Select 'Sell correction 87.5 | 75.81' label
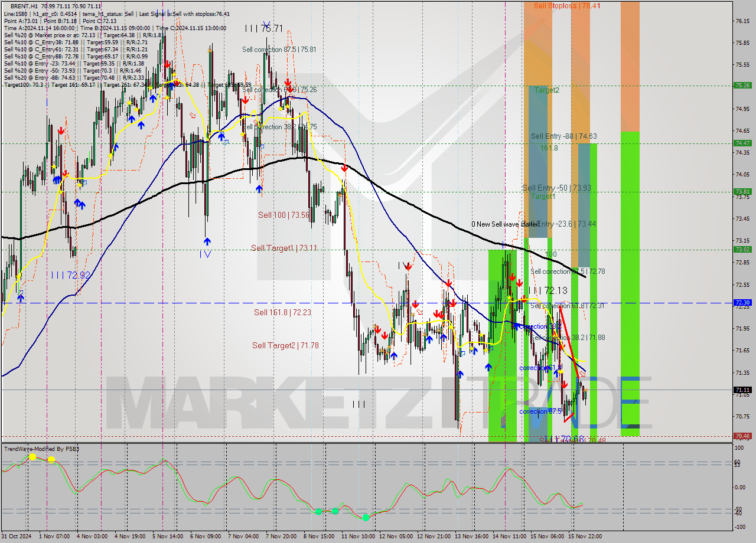 pyautogui.click(x=279, y=50)
